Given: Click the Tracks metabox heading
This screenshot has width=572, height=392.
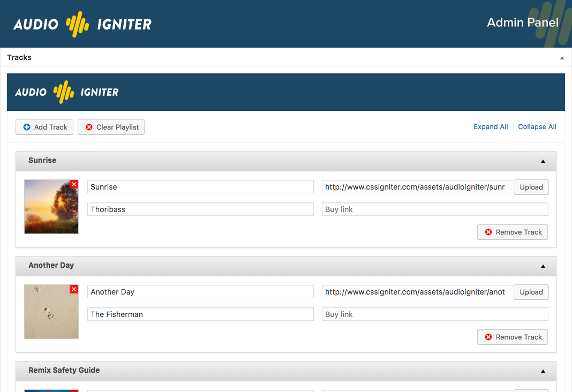Looking at the screenshot, I should [x=19, y=57].
